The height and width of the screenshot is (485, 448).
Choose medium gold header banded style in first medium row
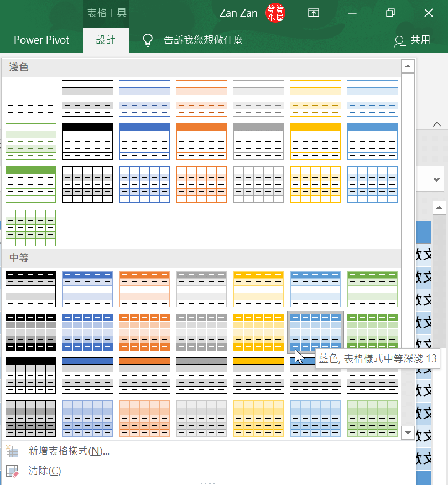click(x=258, y=289)
